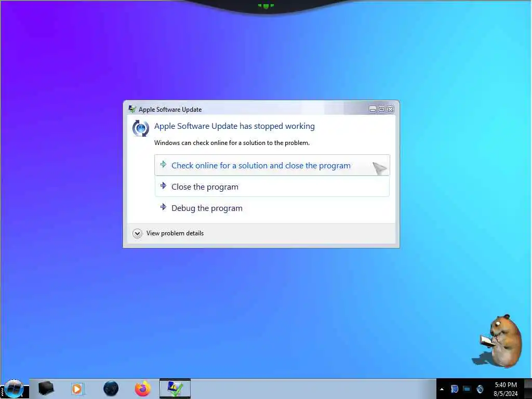532x399 pixels.
Task: Check online for a solution and close the program
Action: point(272,165)
